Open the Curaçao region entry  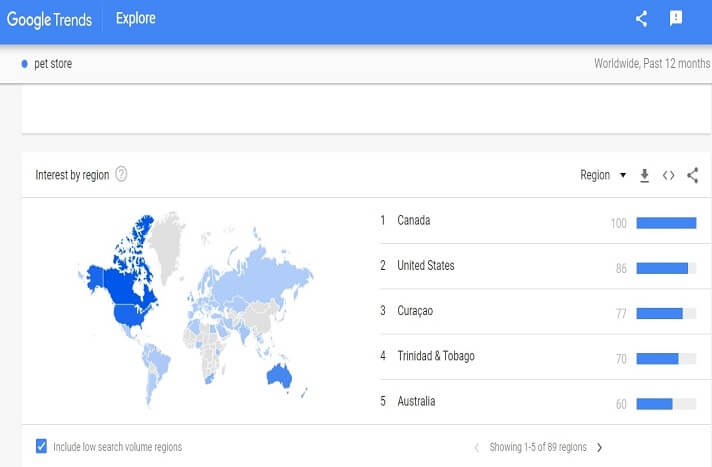click(418, 311)
